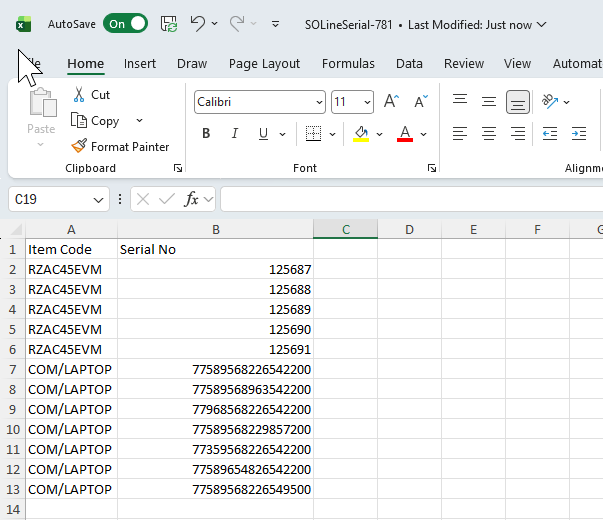Image resolution: width=603 pixels, height=520 pixels.
Task: Apply the yellow fill color swatch
Action: pyautogui.click(x=361, y=134)
